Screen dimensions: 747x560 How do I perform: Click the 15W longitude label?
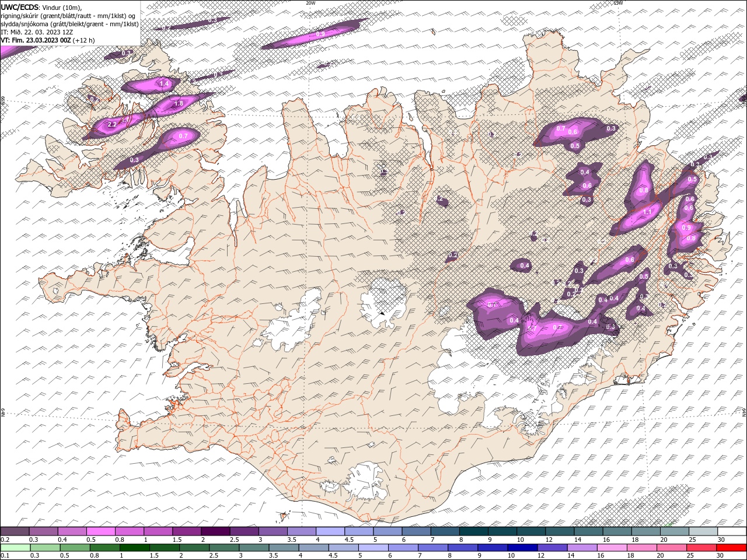click(x=618, y=3)
